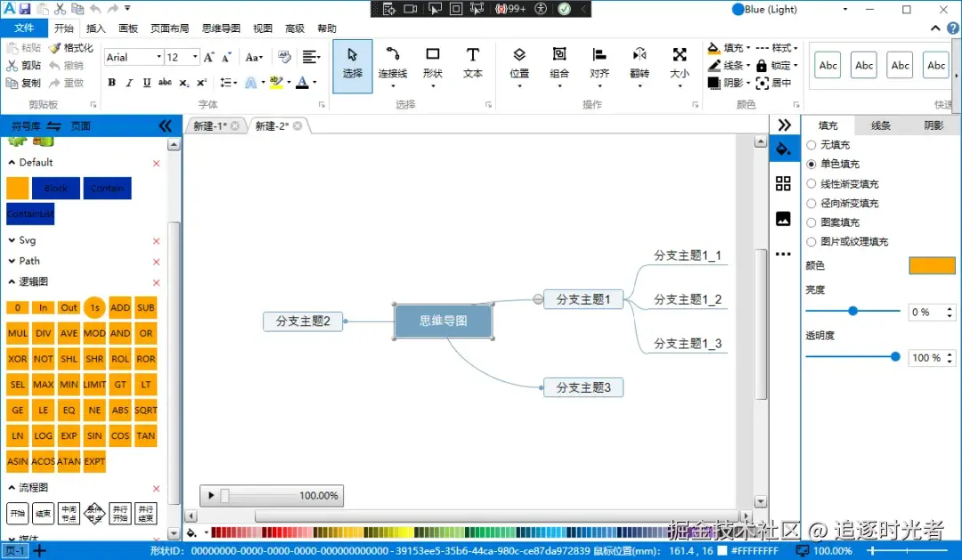Open the image panel in right sidebar
This screenshot has height=560, width=962.
(x=784, y=218)
